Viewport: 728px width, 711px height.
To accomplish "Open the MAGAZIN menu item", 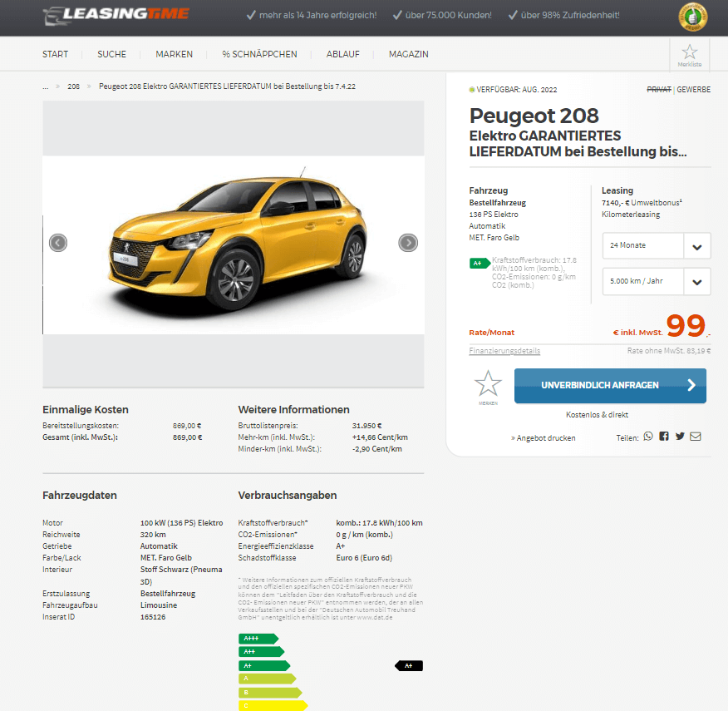I will pos(409,54).
